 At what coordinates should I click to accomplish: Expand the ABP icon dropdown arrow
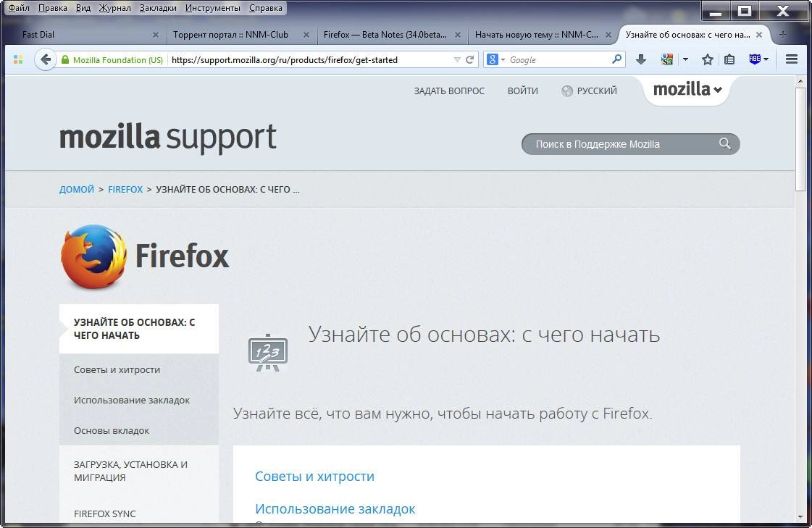(766, 59)
